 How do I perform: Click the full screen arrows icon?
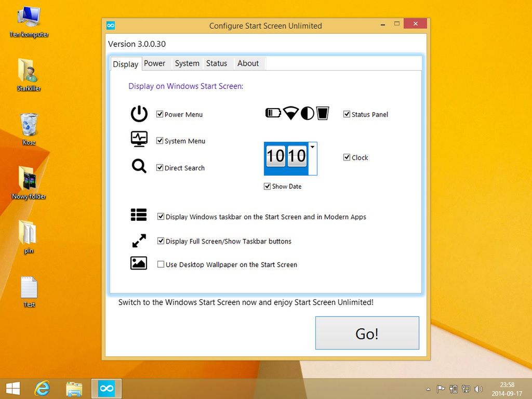(139, 241)
